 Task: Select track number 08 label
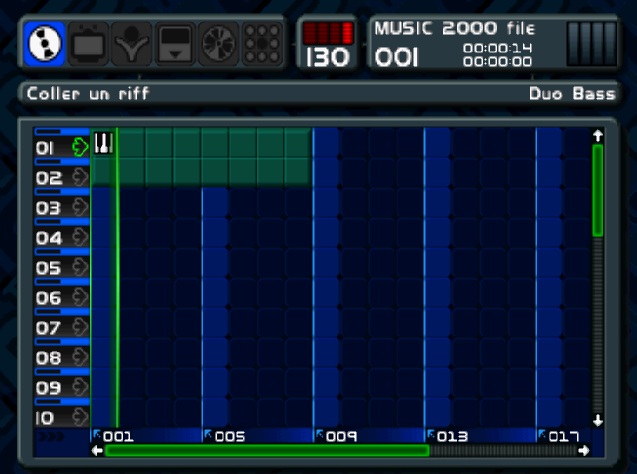[49, 358]
